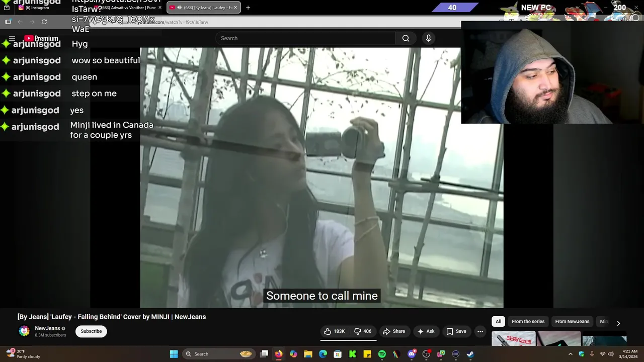Image resolution: width=644 pixels, height=362 pixels.
Task: Open Discord from the taskbar
Action: pyautogui.click(x=412, y=354)
